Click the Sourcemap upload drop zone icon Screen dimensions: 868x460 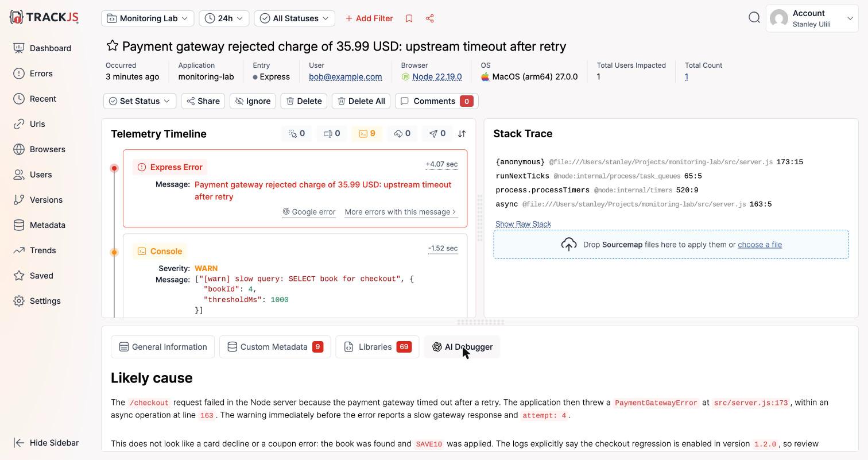pyautogui.click(x=569, y=245)
